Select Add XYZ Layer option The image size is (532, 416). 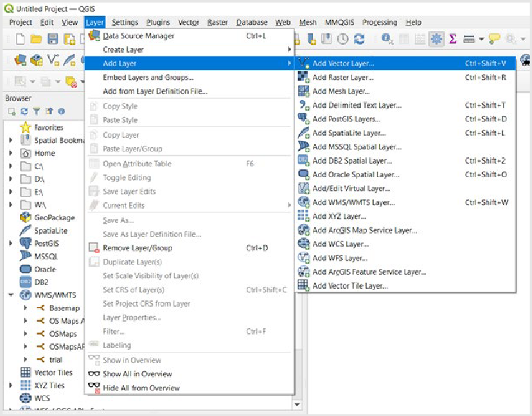tap(406, 216)
